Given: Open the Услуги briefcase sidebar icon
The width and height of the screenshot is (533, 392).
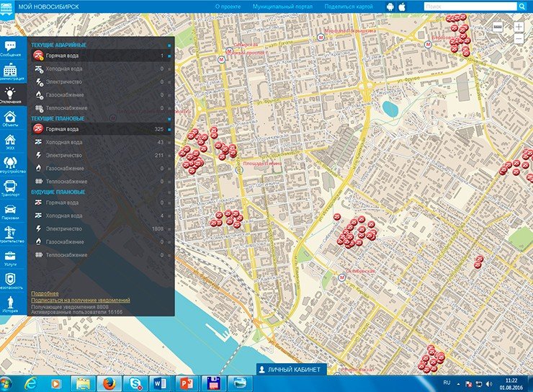Looking at the screenshot, I should pos(10,257).
